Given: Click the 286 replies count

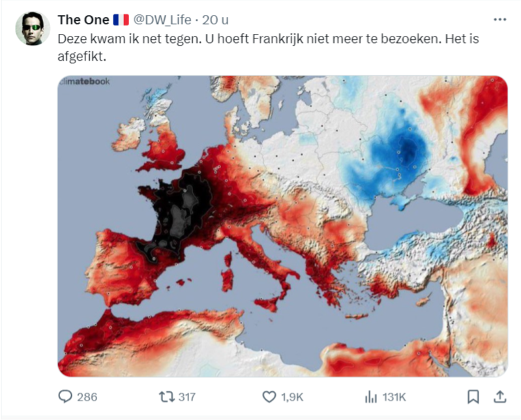Looking at the screenshot, I should [87, 397].
